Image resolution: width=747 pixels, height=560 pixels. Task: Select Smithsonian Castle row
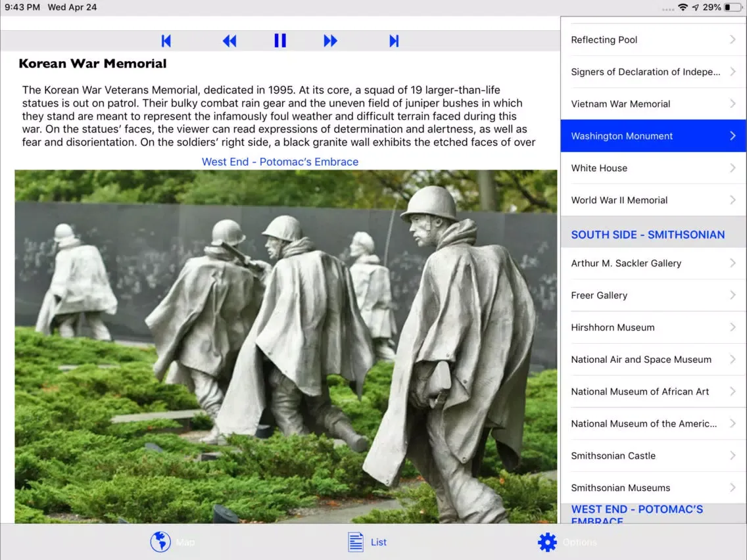(x=654, y=455)
